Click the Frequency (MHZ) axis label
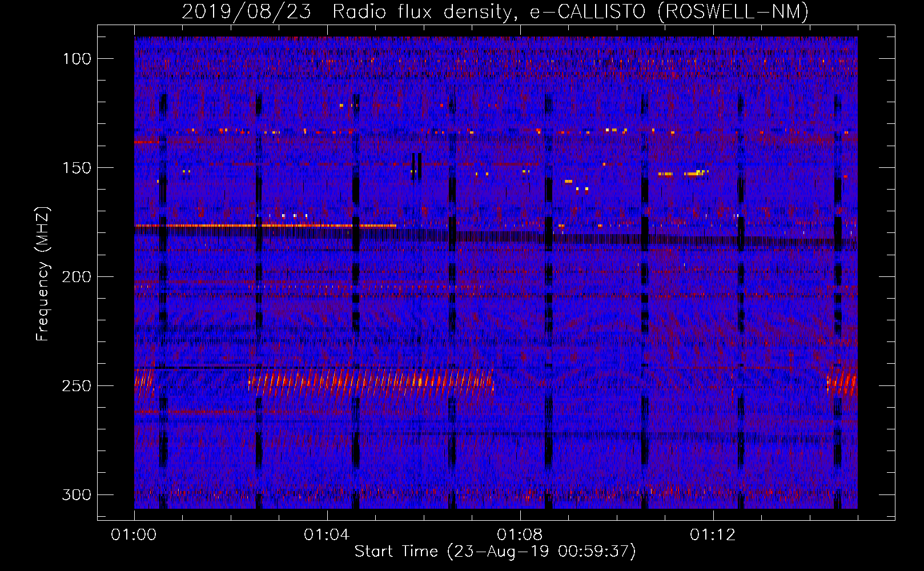This screenshot has height=571, width=924. pyautogui.click(x=43, y=274)
